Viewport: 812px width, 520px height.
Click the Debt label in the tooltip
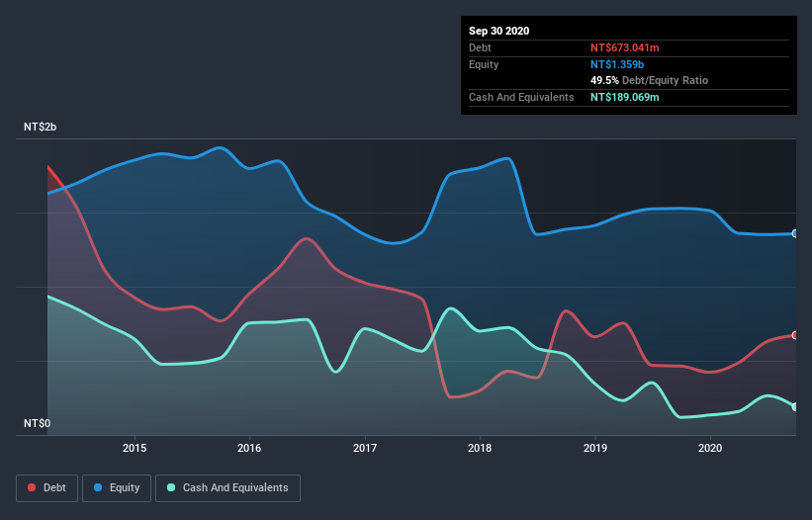point(480,47)
